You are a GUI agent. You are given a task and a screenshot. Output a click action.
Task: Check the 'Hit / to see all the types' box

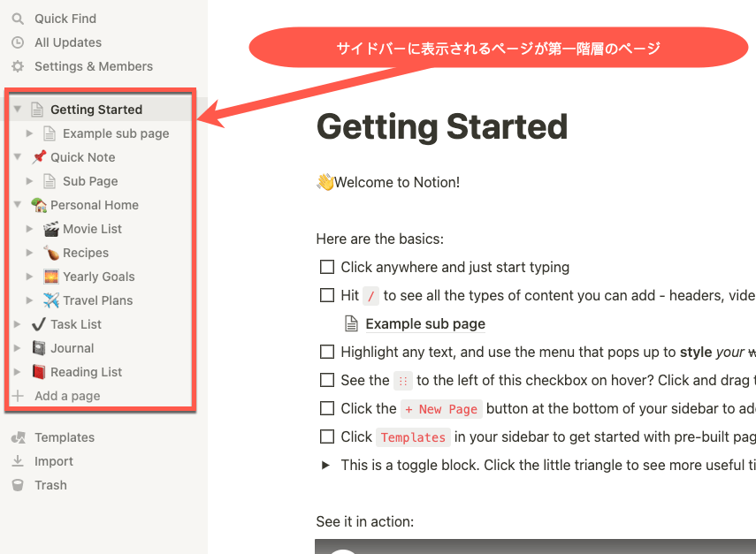[x=327, y=295]
